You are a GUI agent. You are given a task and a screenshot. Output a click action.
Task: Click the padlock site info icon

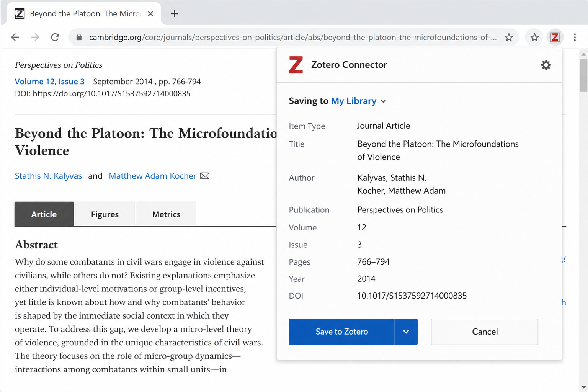pos(79,37)
